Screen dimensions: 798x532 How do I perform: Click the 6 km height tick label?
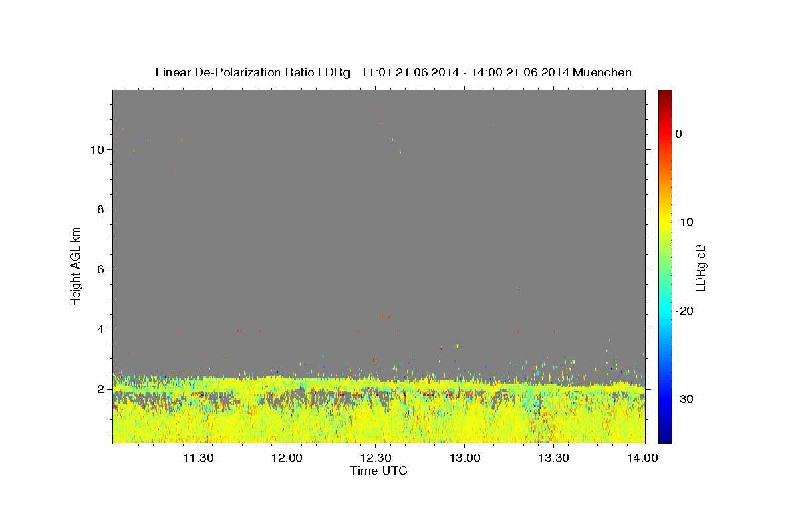click(102, 269)
